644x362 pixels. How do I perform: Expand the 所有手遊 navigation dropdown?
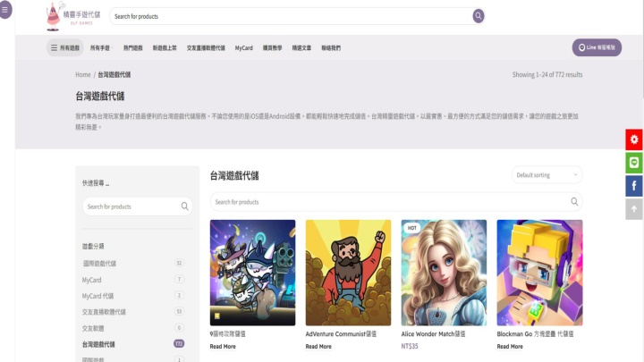point(101,48)
